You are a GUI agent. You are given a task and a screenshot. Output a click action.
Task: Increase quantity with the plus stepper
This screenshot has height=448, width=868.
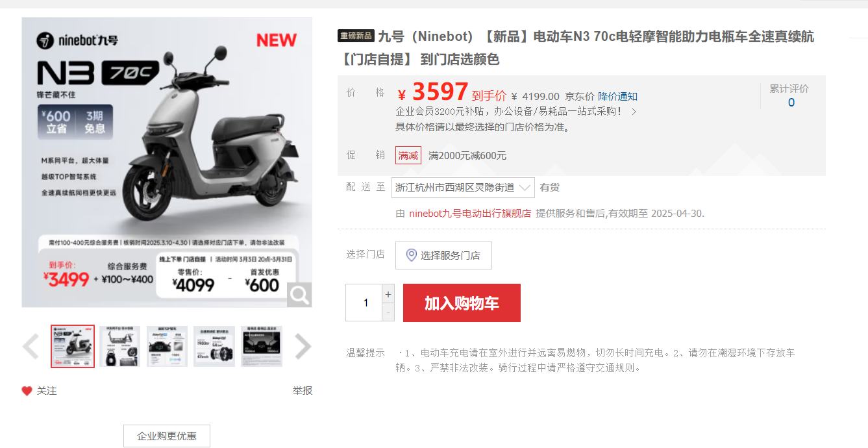(x=388, y=294)
